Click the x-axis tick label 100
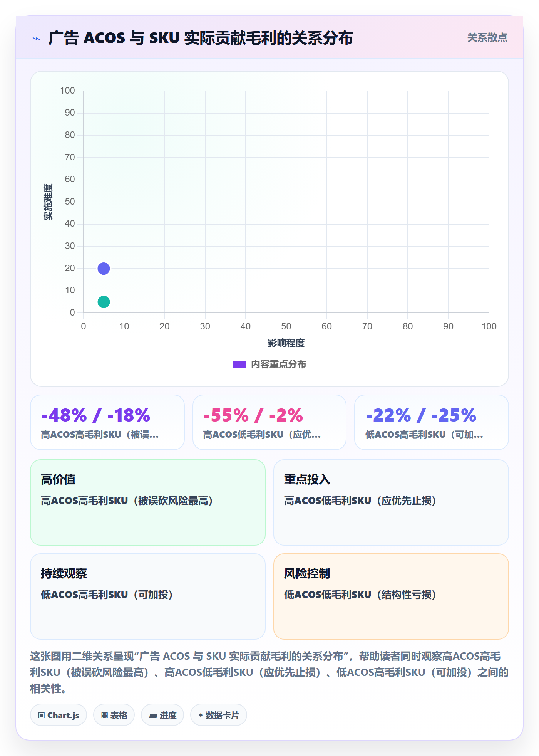 click(489, 326)
